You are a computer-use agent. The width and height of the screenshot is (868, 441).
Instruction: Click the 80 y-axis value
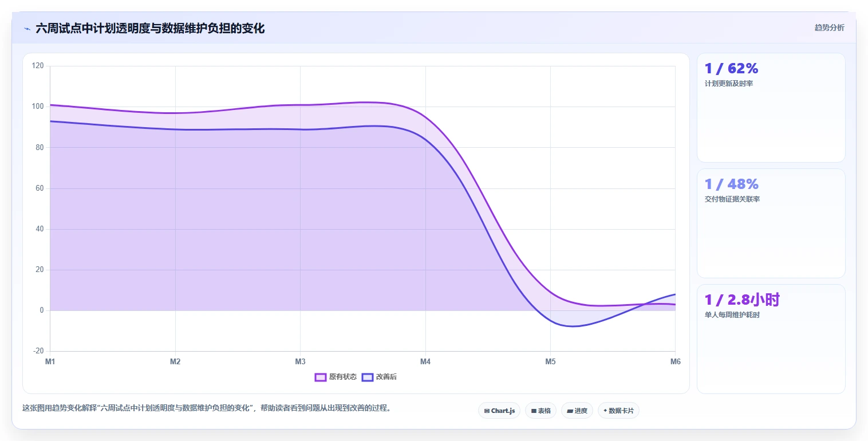pos(40,147)
